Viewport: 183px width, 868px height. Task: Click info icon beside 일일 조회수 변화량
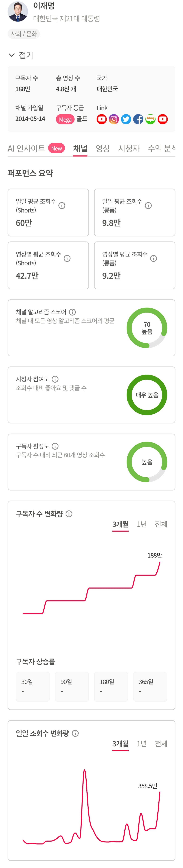[76, 733]
